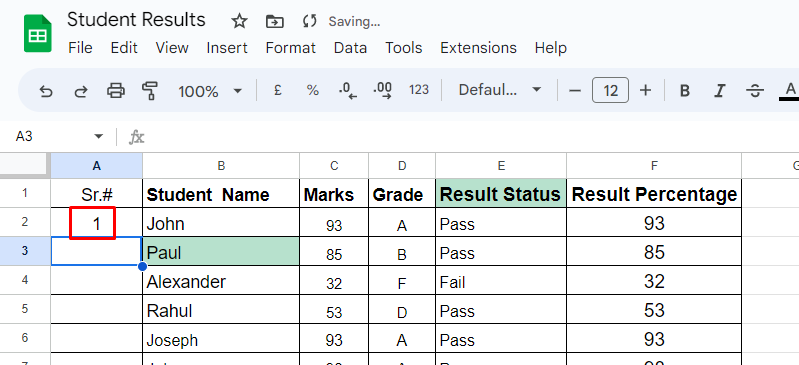
Task: Select the Paint format roller icon
Action: 150,91
